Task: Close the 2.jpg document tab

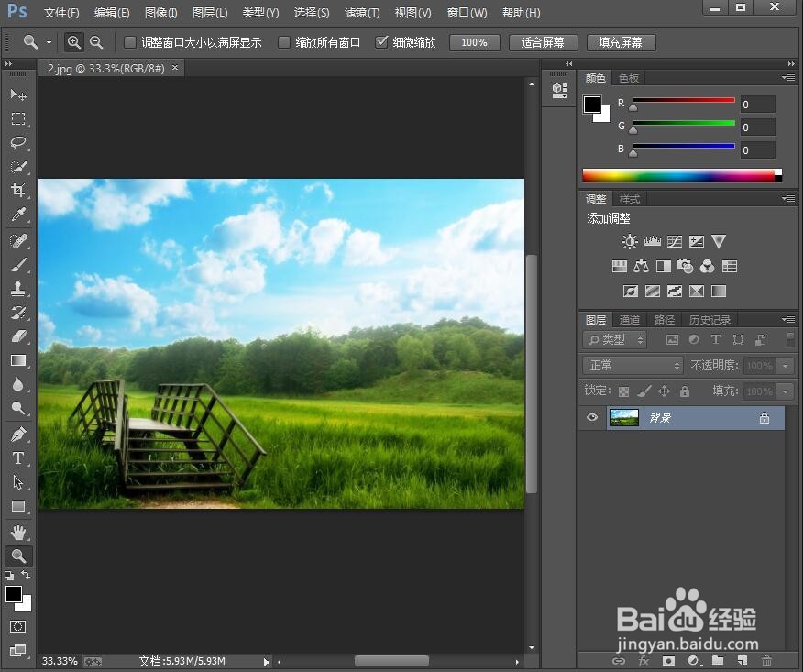Action: tap(175, 67)
